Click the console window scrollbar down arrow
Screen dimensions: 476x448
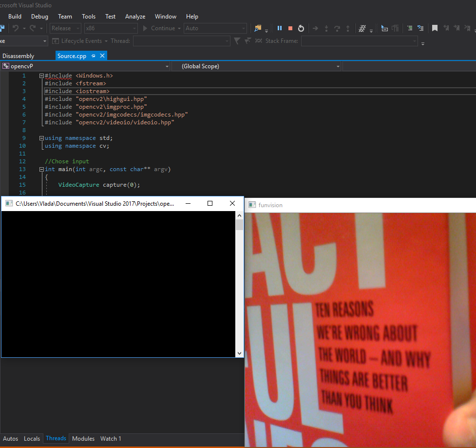[x=239, y=352]
